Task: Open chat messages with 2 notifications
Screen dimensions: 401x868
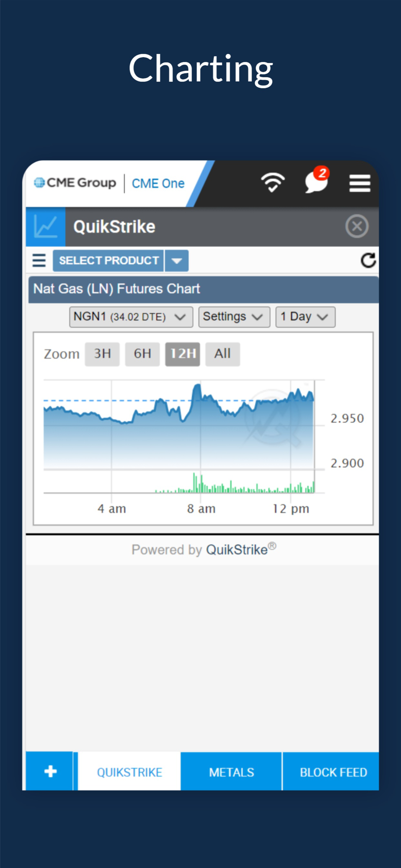Action: click(x=317, y=180)
